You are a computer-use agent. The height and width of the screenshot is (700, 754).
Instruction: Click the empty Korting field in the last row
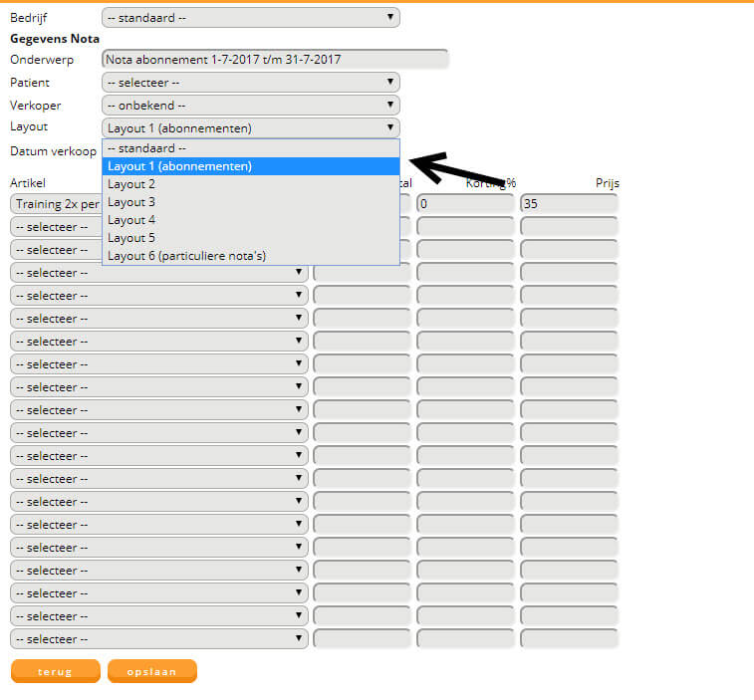pyautogui.click(x=465, y=639)
